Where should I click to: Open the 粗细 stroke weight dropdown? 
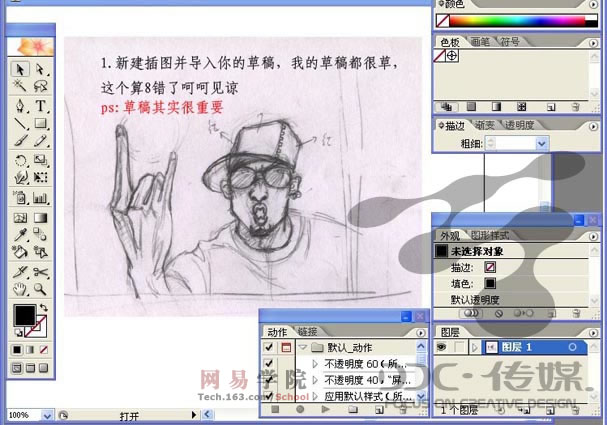542,144
